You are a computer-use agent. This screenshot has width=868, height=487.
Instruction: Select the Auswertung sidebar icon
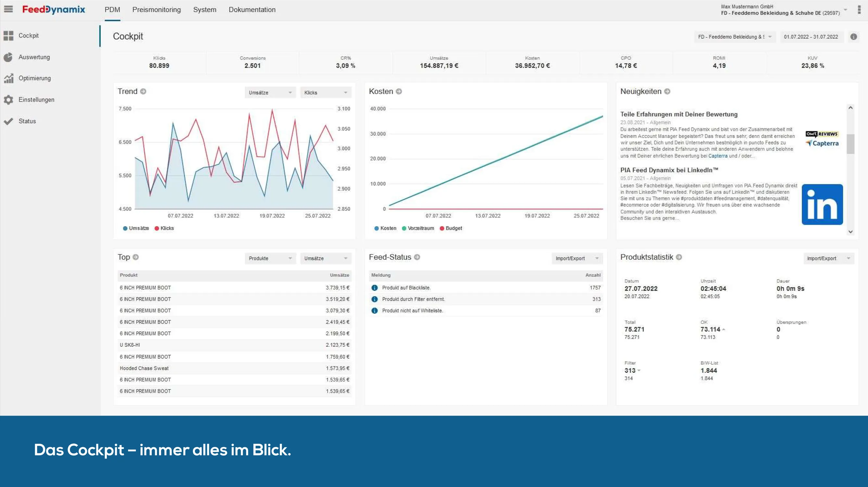tap(8, 56)
